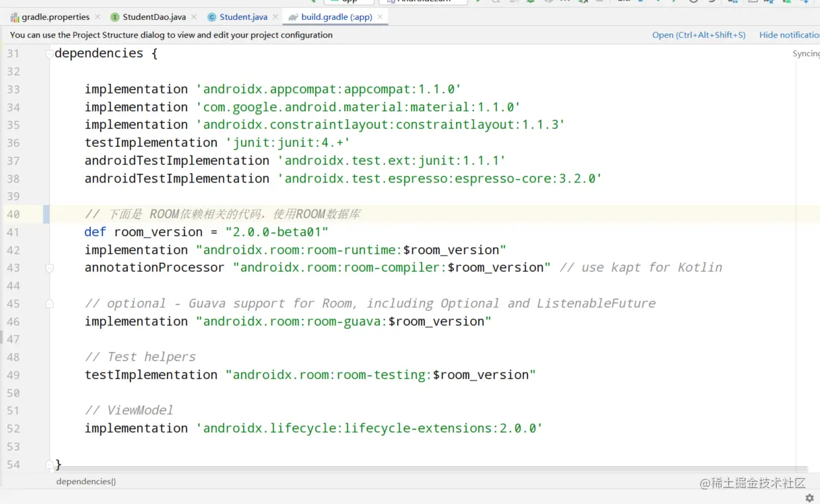Click the room-compiler dependency string
820x504 pixels.
point(392,268)
